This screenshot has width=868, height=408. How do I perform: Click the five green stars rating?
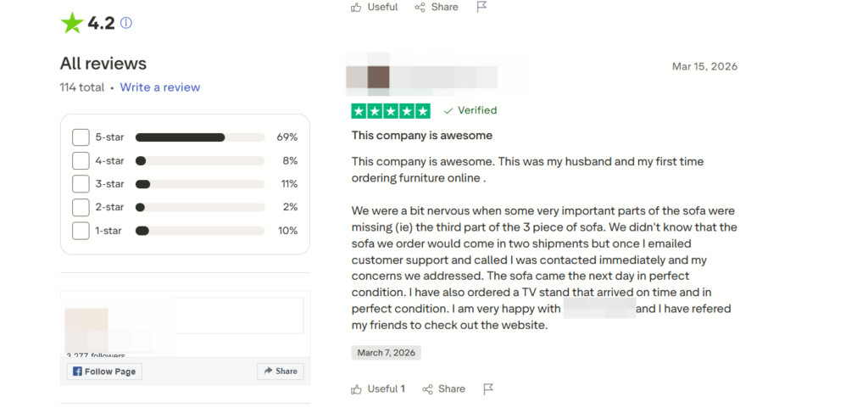[391, 111]
